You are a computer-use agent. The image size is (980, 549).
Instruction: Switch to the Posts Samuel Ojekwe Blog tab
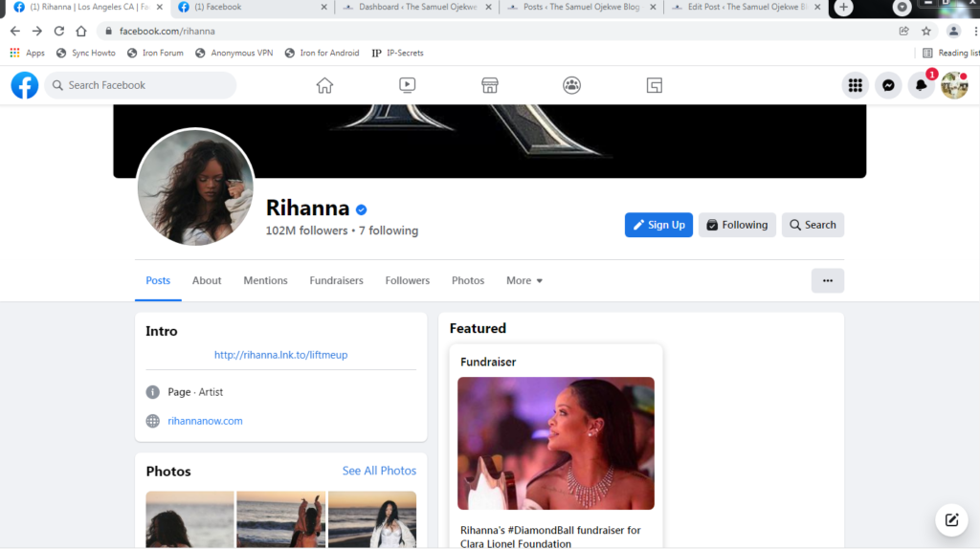[581, 7]
